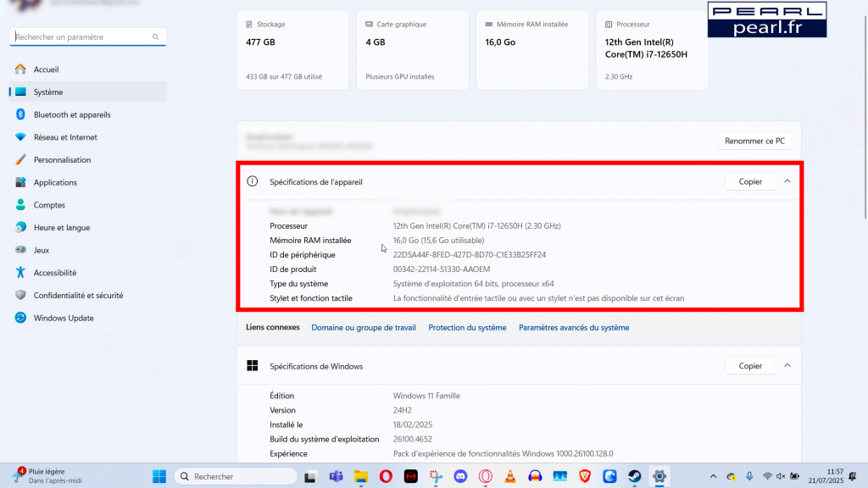
Task: Launch Steam from the taskbar
Action: point(634,476)
